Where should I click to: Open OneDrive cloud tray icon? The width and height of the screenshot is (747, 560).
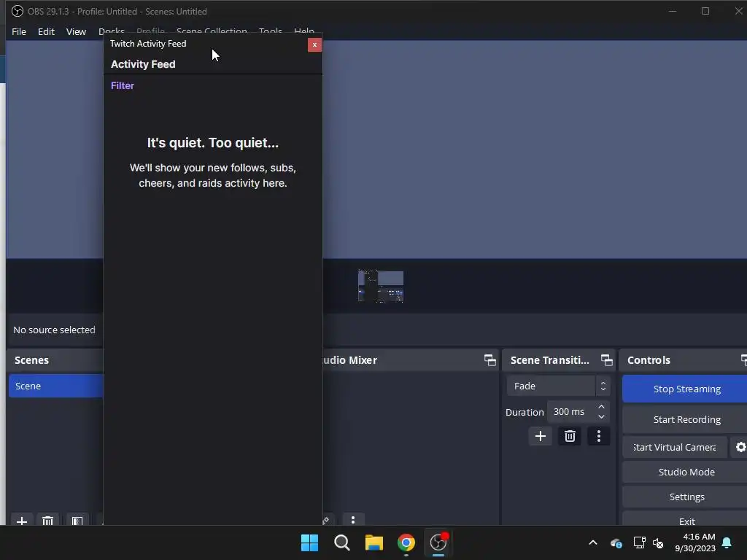click(x=616, y=542)
